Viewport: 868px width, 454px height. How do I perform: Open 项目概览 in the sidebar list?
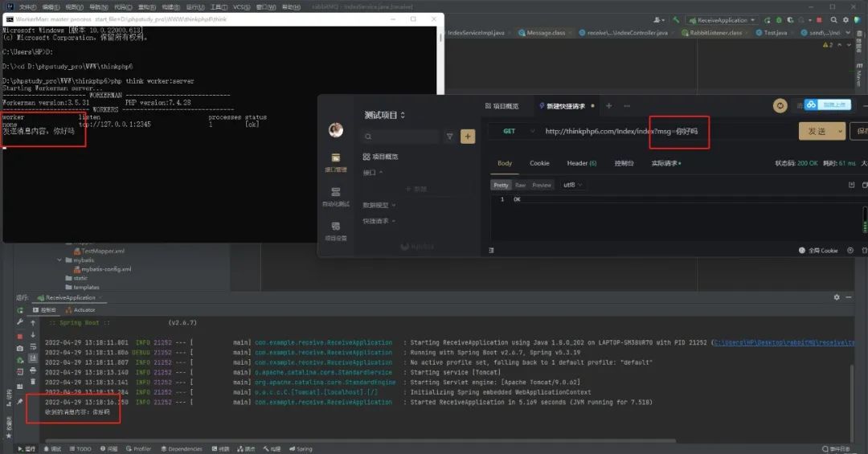[380, 157]
